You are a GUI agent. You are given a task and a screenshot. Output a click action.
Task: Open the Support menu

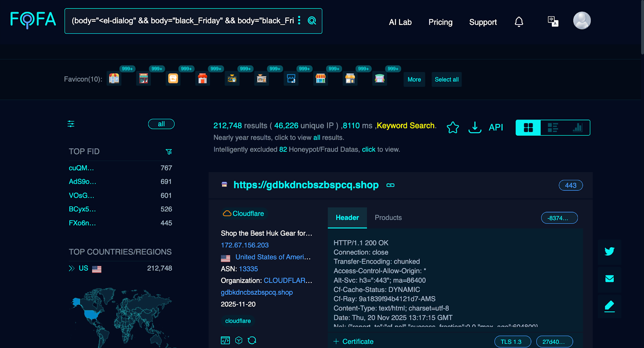coord(483,22)
